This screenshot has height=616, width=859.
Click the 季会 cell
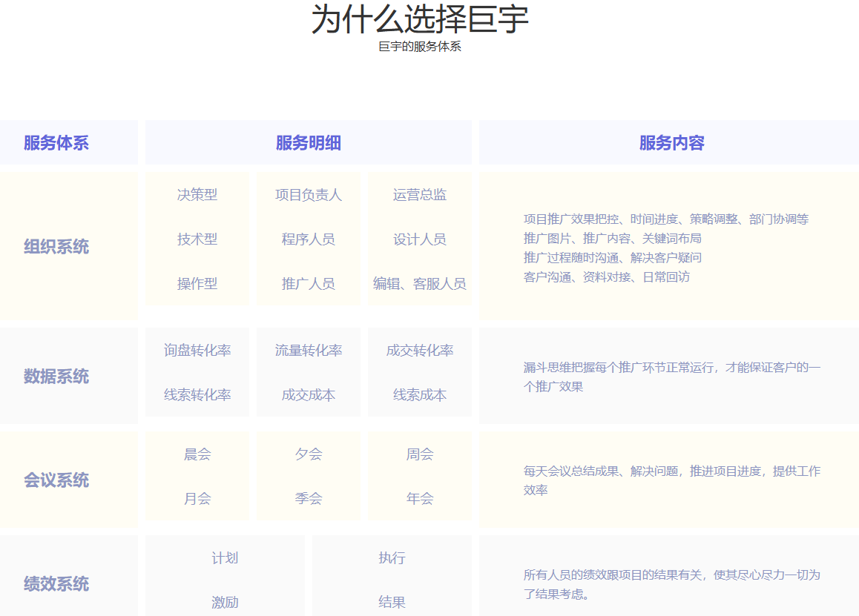(x=309, y=498)
